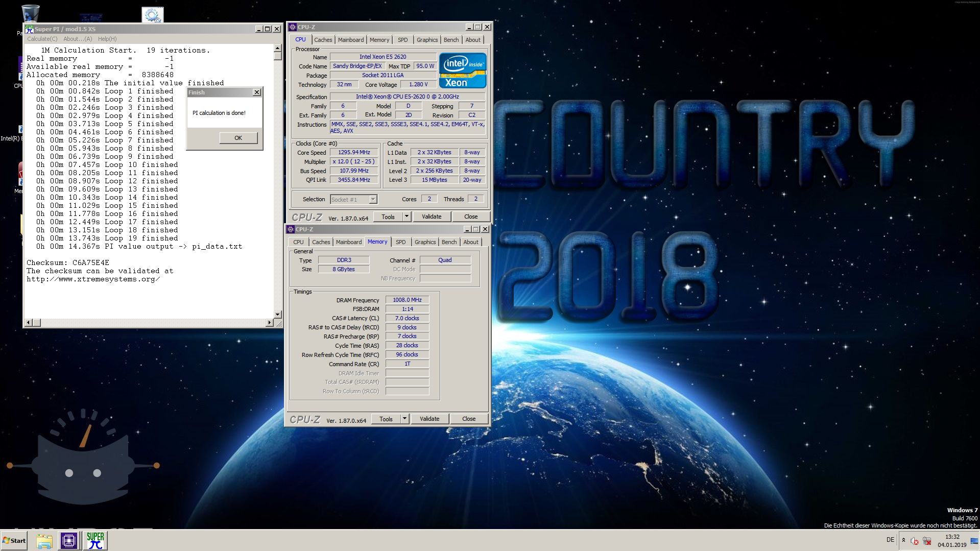This screenshot has height=551, width=980.
Task: Click the Bus Speed value 107.99 MHz
Action: coord(354,171)
